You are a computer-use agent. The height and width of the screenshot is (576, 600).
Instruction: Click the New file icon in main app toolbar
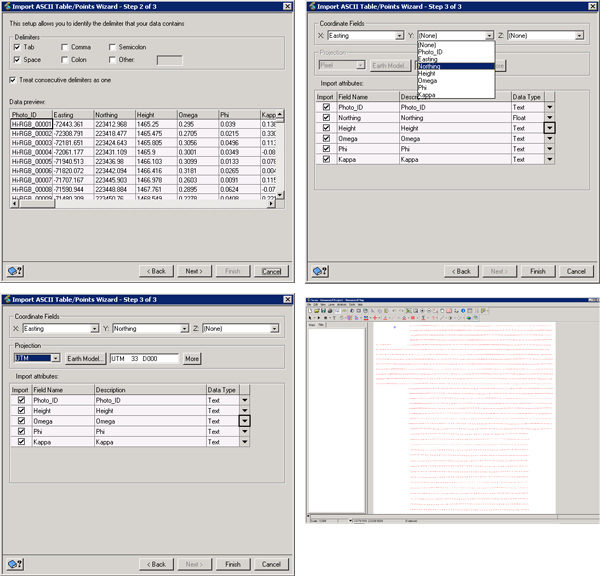[310, 311]
